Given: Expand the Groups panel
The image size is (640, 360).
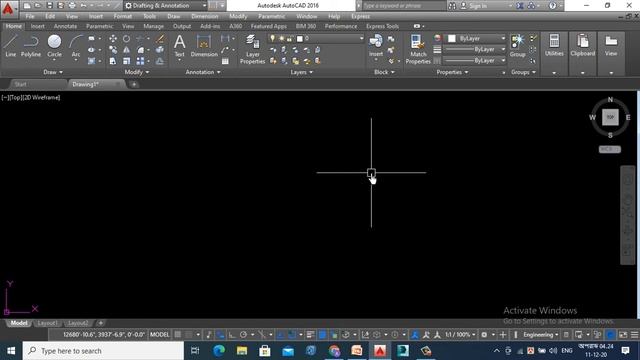Looking at the screenshot, I should pyautogui.click(x=523, y=72).
